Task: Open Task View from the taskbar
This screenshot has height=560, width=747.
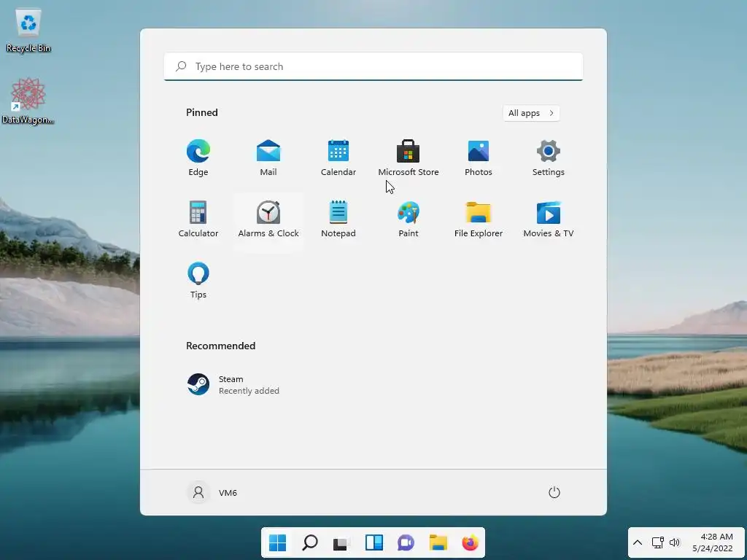Action: coord(341,542)
